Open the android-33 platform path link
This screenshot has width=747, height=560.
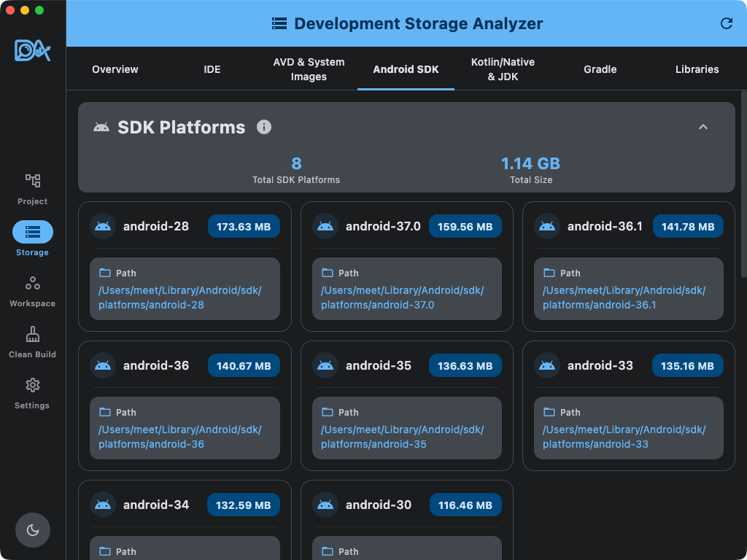coord(624,437)
